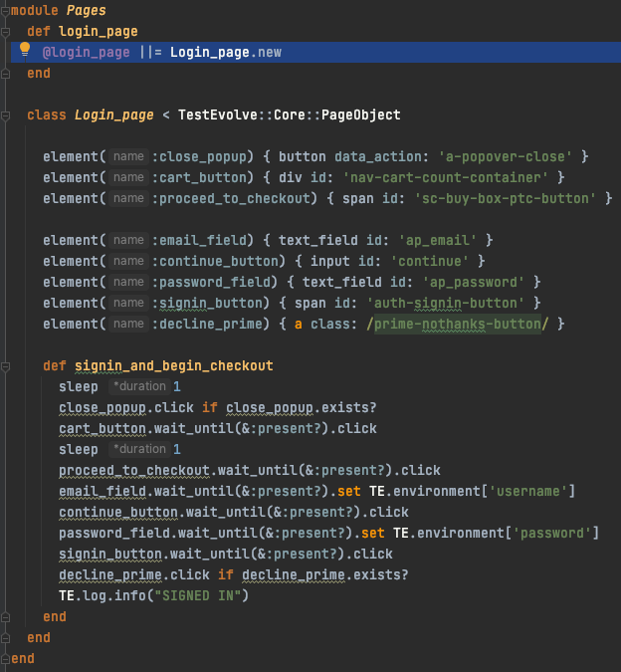The width and height of the screenshot is (621, 672).
Task: Click the 'signin_and_begin_checkout' method name
Action: click(174, 366)
